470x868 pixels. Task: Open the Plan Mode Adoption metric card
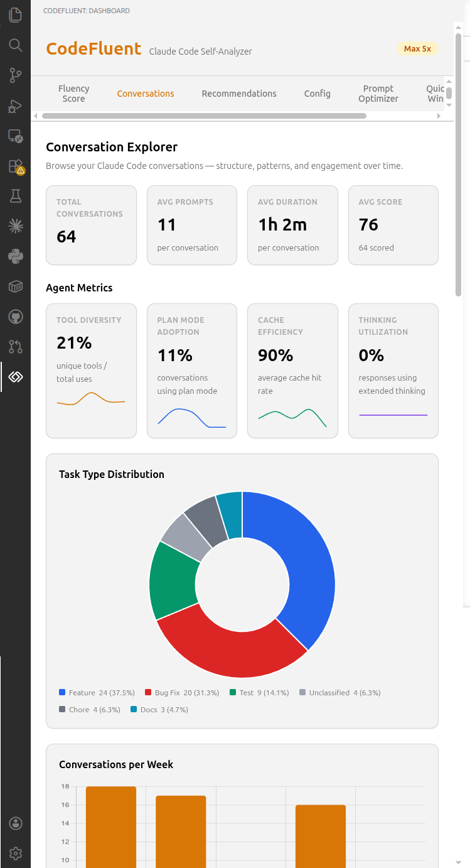[192, 371]
